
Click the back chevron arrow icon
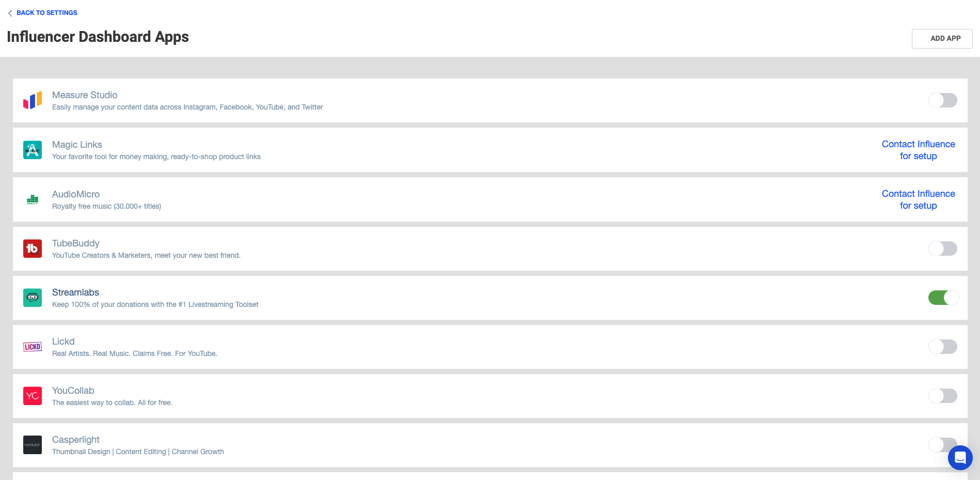[10, 13]
